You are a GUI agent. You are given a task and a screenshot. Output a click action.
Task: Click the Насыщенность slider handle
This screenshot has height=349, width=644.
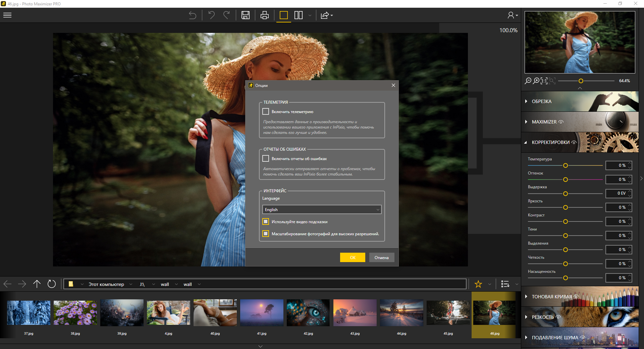pos(566,278)
